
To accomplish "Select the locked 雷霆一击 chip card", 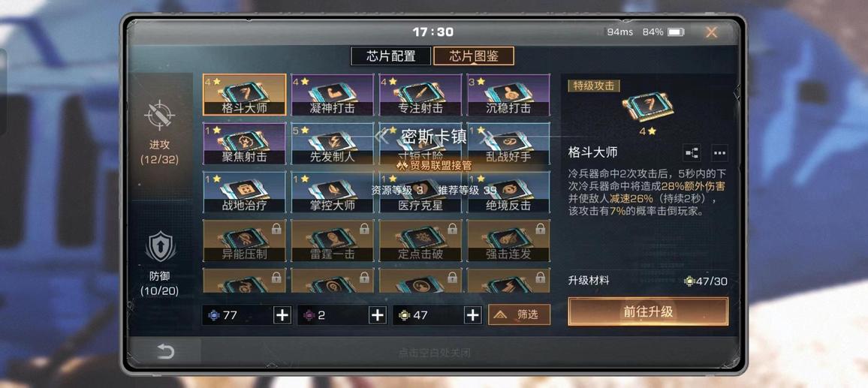I will tap(333, 241).
